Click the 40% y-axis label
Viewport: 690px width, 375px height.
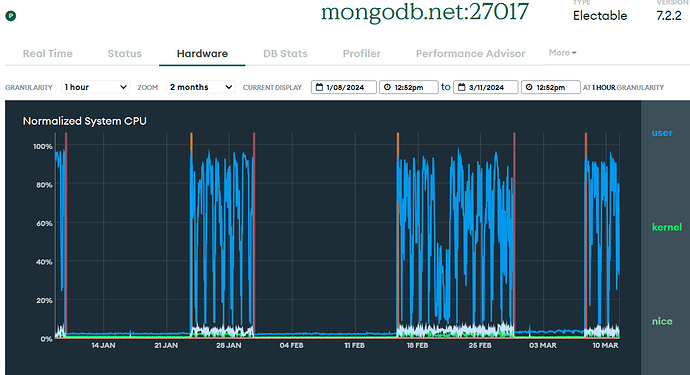44,262
